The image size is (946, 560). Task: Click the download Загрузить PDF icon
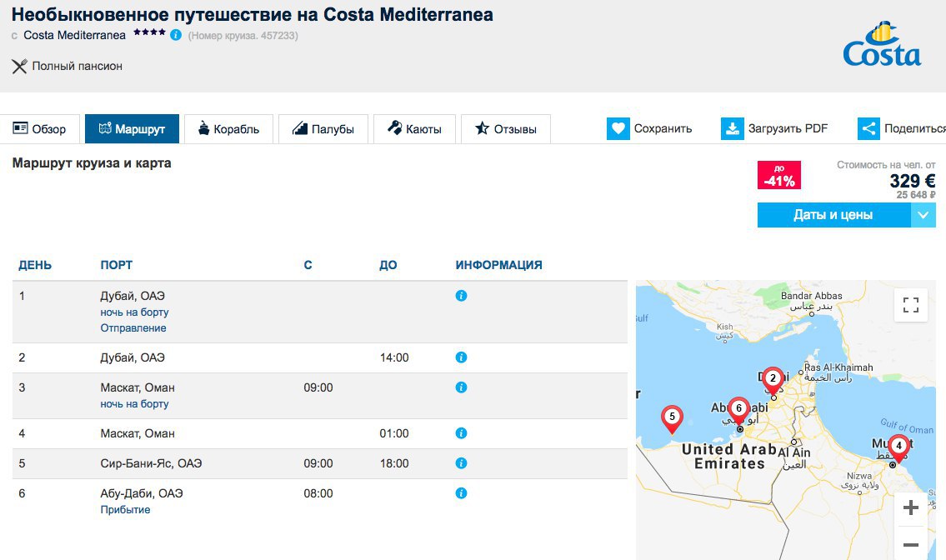(x=733, y=128)
